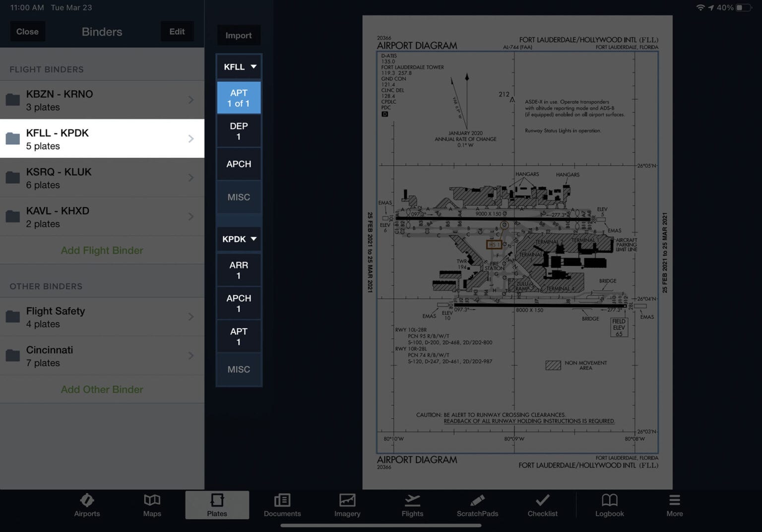The image size is (762, 532).
Task: Open the Airports section
Action: [x=87, y=505]
